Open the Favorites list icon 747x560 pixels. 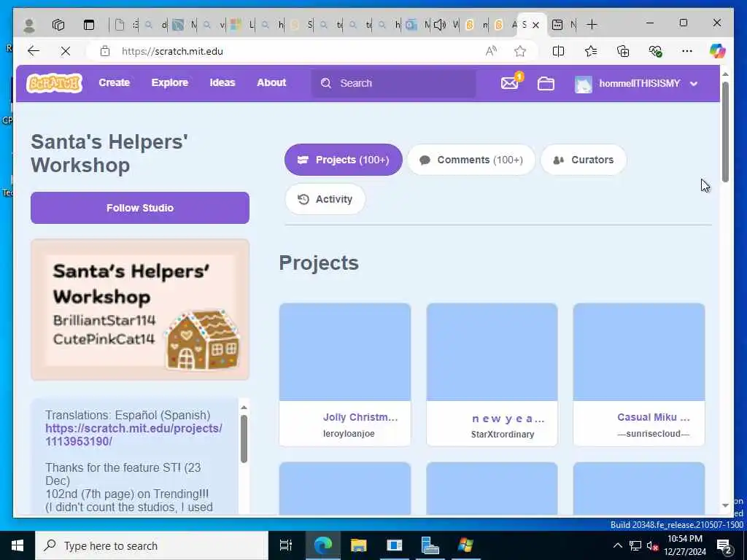591,51
